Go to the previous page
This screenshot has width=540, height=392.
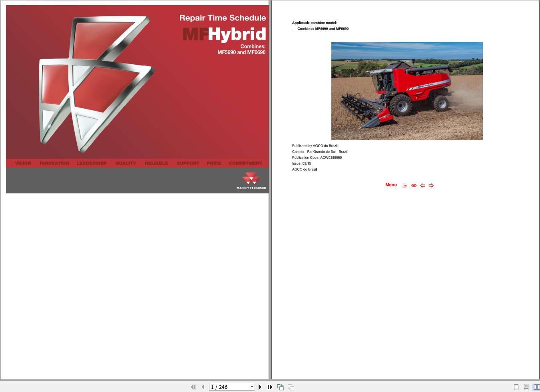coord(203,387)
